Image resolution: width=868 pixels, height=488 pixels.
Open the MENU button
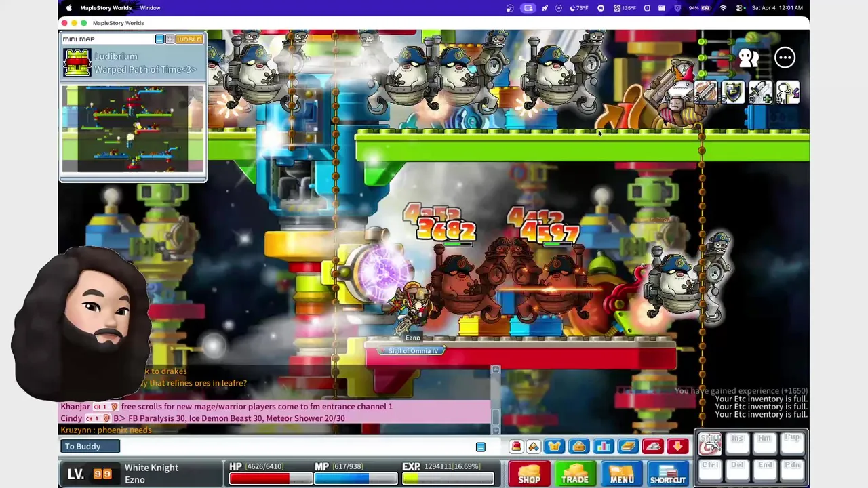coord(621,474)
